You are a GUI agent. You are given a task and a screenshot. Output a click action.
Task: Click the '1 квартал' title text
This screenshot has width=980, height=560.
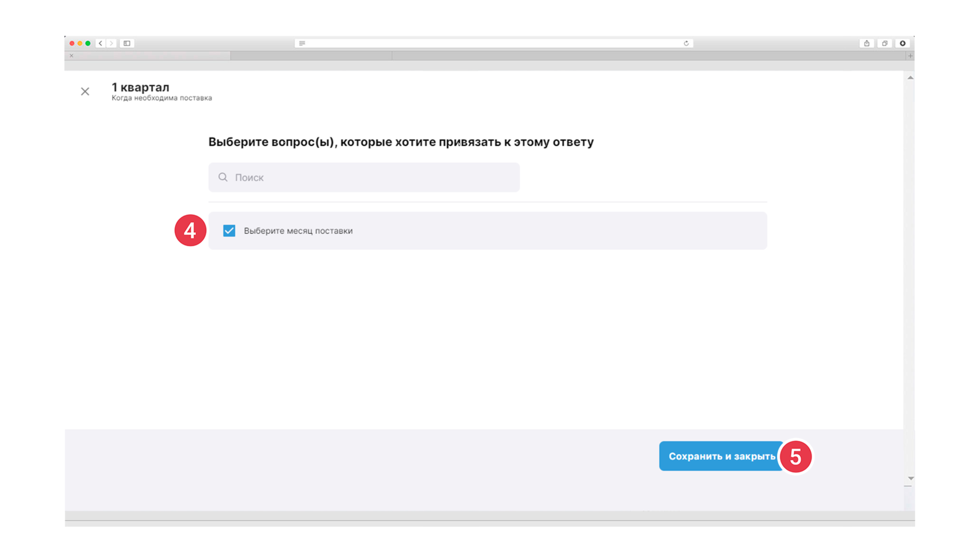pyautogui.click(x=141, y=87)
